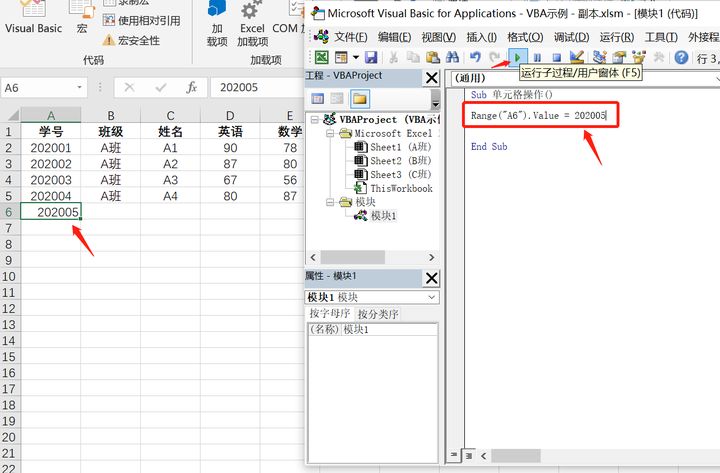
Task: Open the 加载项 add-ins button
Action: point(217,25)
